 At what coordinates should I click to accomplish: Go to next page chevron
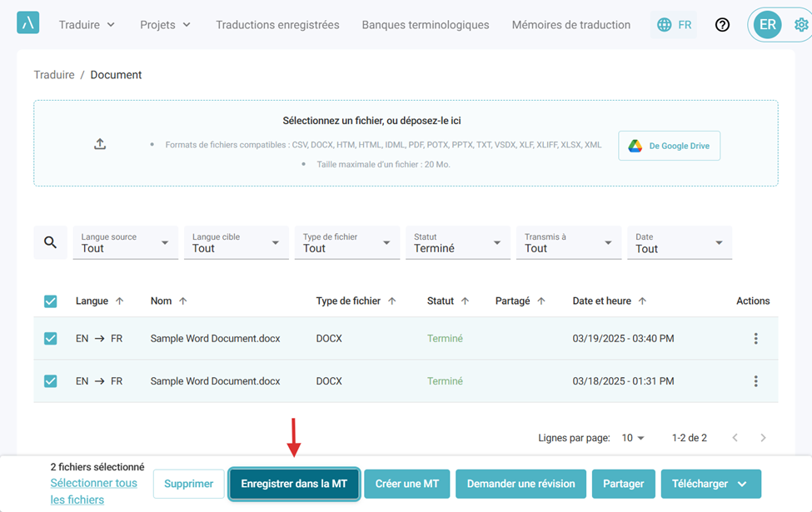point(763,438)
